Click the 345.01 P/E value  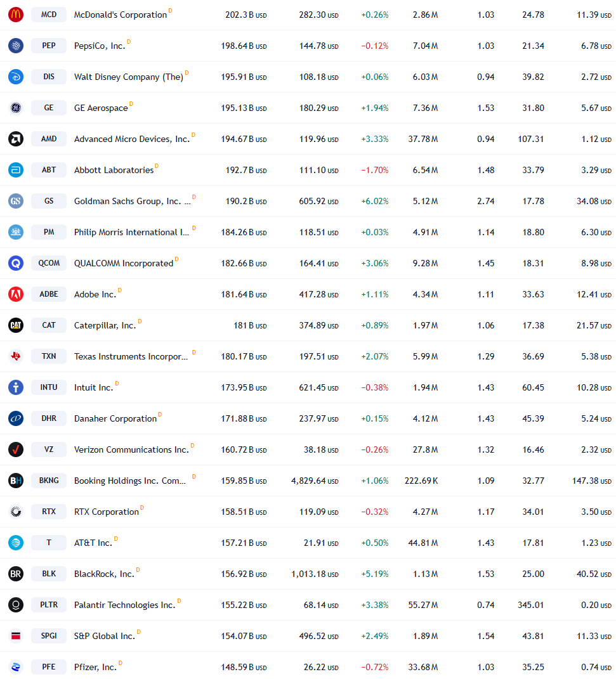click(x=530, y=605)
